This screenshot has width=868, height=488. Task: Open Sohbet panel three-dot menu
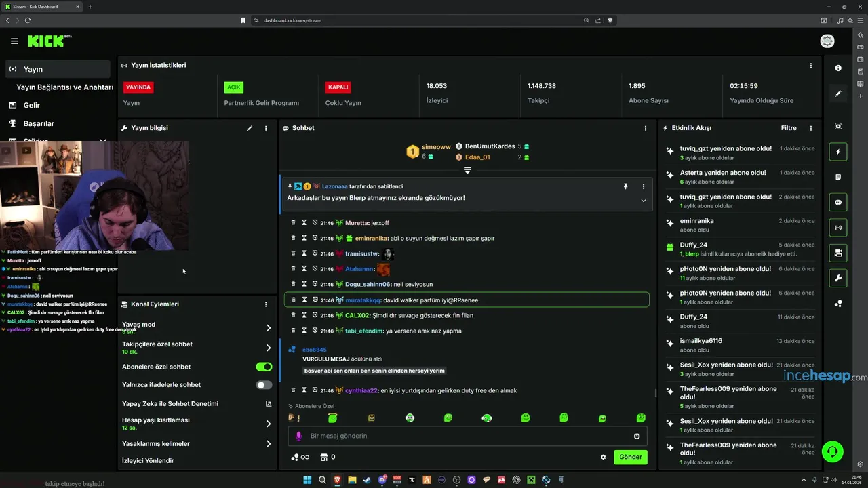click(x=646, y=128)
